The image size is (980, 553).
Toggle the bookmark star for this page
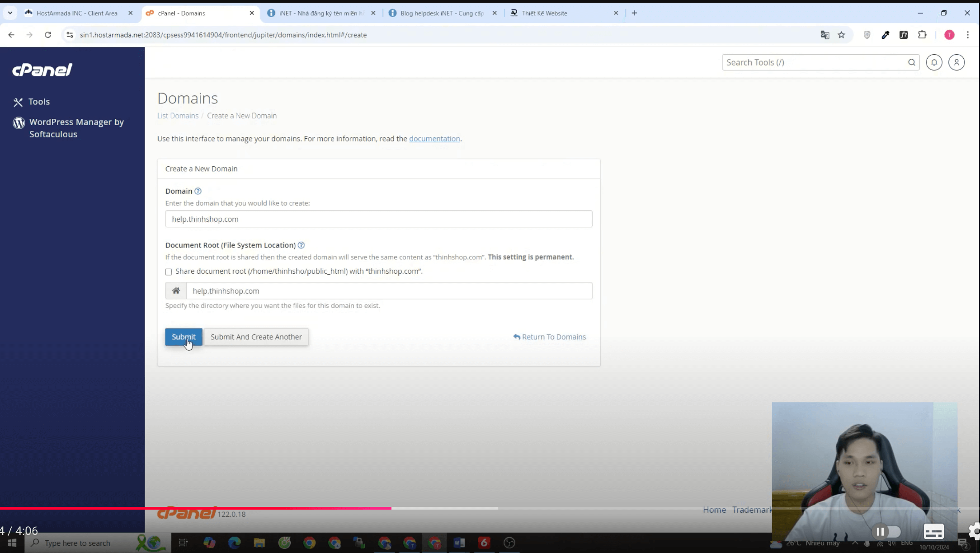(x=842, y=35)
